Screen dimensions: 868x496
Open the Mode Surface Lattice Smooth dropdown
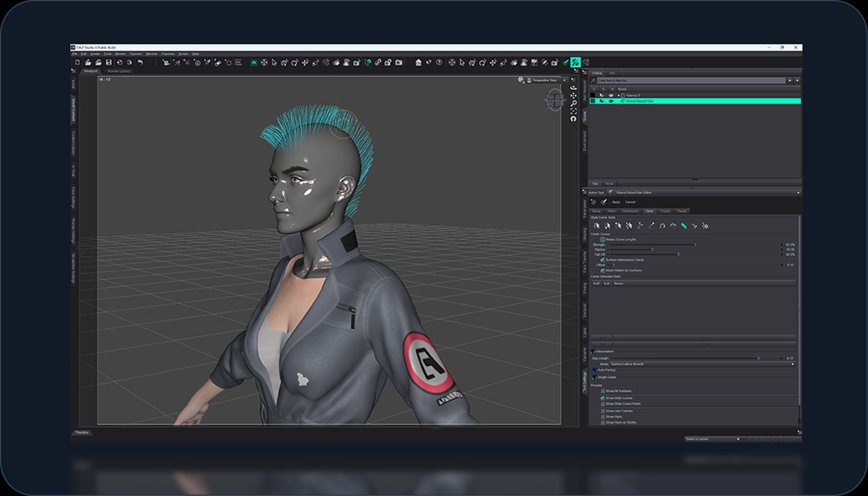click(x=702, y=364)
